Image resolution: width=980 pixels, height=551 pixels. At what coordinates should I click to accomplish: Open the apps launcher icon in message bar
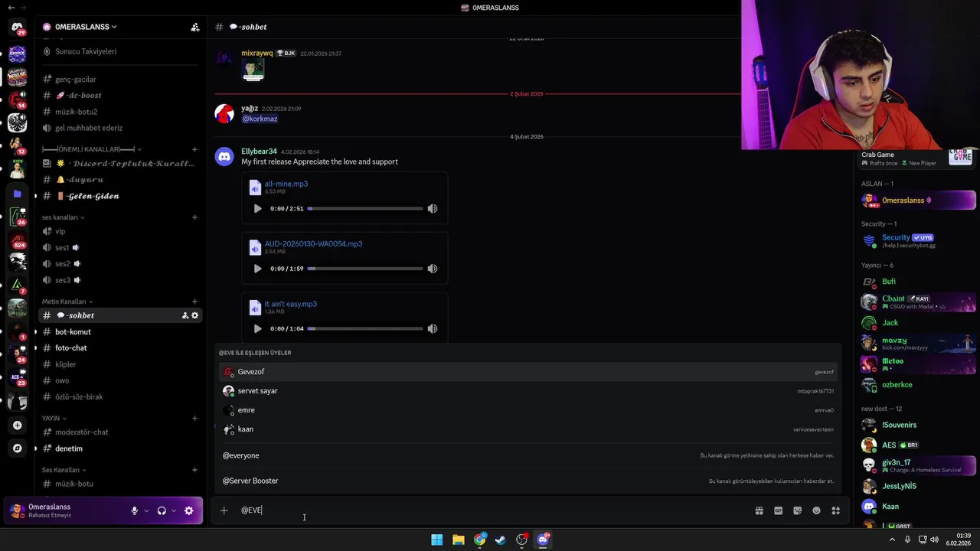click(835, 510)
